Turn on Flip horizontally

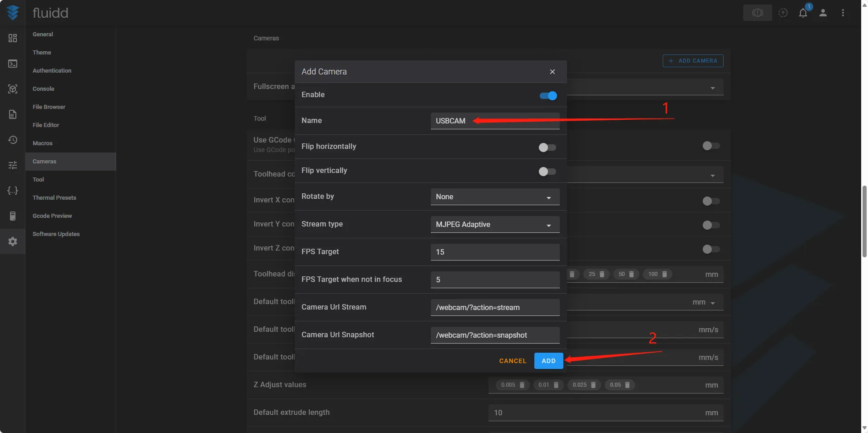coord(547,148)
